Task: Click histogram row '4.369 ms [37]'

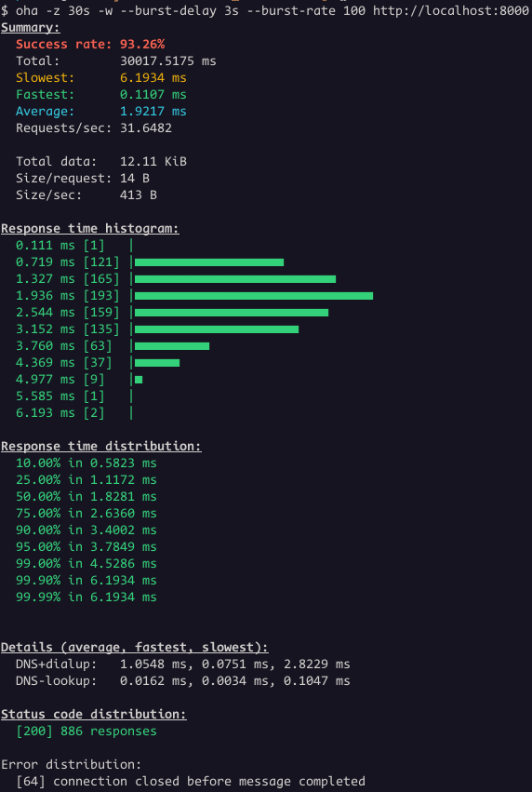Action: (98, 362)
